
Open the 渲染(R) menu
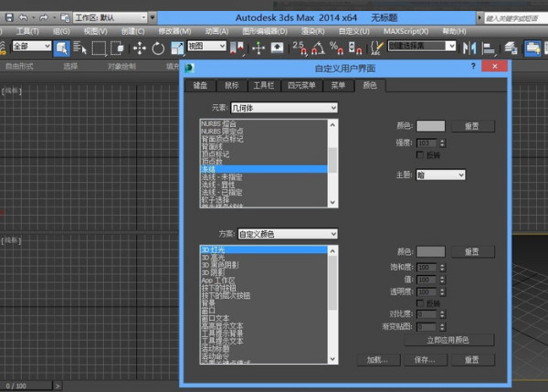pyautogui.click(x=312, y=31)
